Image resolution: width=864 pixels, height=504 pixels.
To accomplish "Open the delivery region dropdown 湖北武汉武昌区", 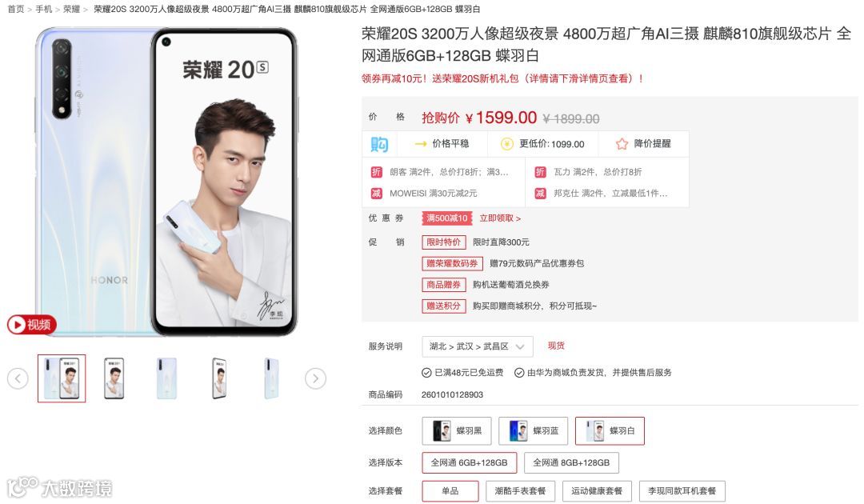I will pos(477,346).
